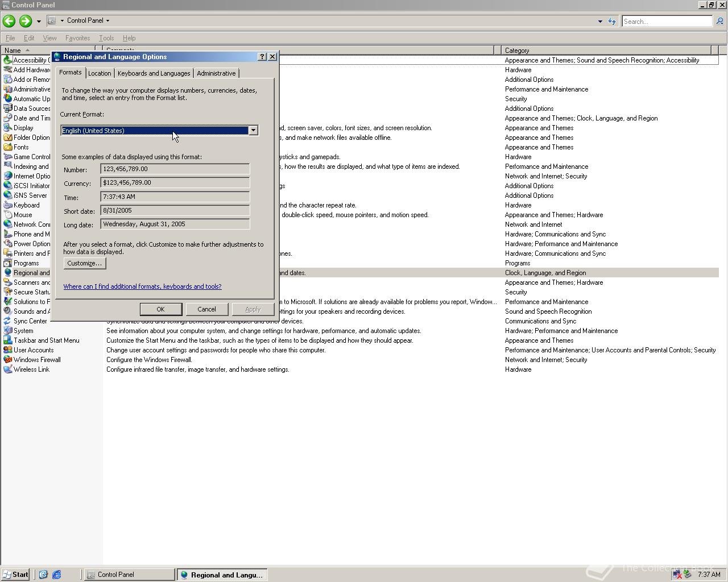
Task: Click the green Back navigation arrow
Action: click(9, 21)
